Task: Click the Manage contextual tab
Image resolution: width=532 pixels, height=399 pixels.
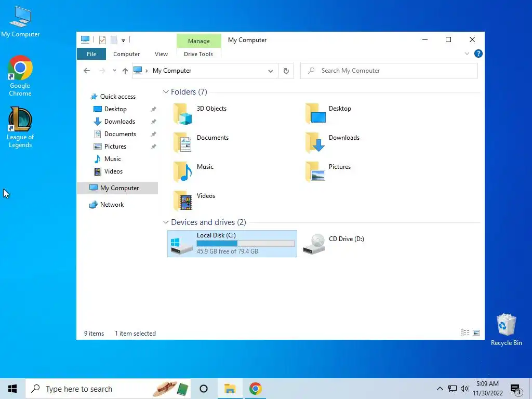Action: [x=199, y=41]
